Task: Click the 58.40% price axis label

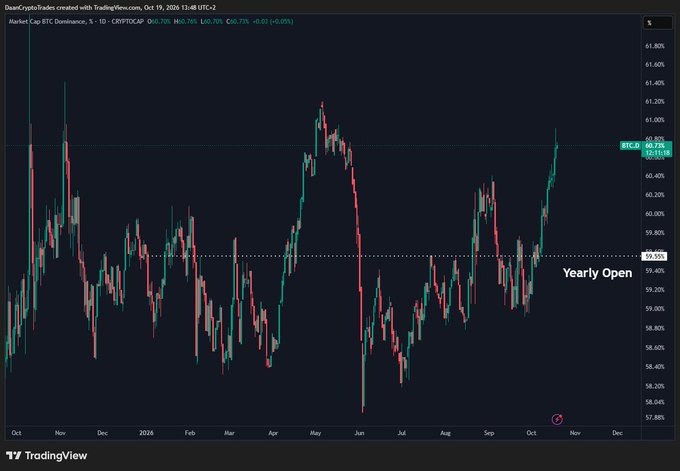Action: (655, 366)
